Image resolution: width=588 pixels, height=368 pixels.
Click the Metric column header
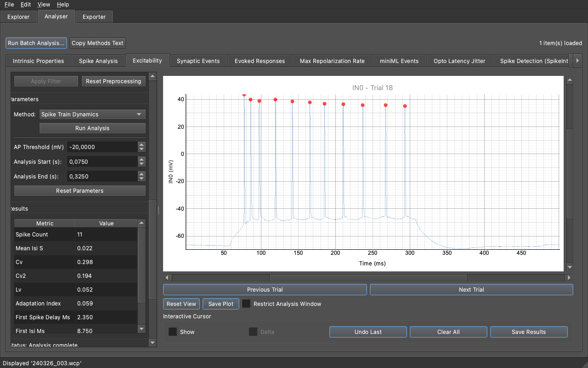point(45,223)
